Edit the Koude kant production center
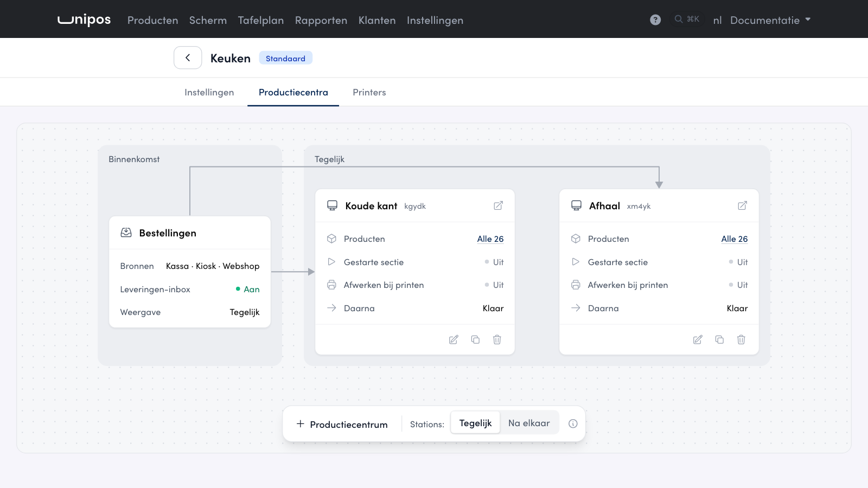The image size is (868, 488). point(454,339)
